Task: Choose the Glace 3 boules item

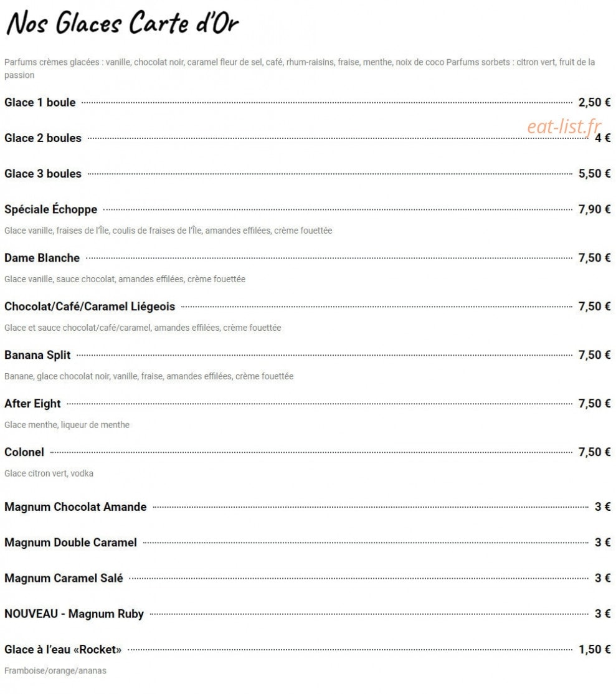Action: tap(43, 173)
